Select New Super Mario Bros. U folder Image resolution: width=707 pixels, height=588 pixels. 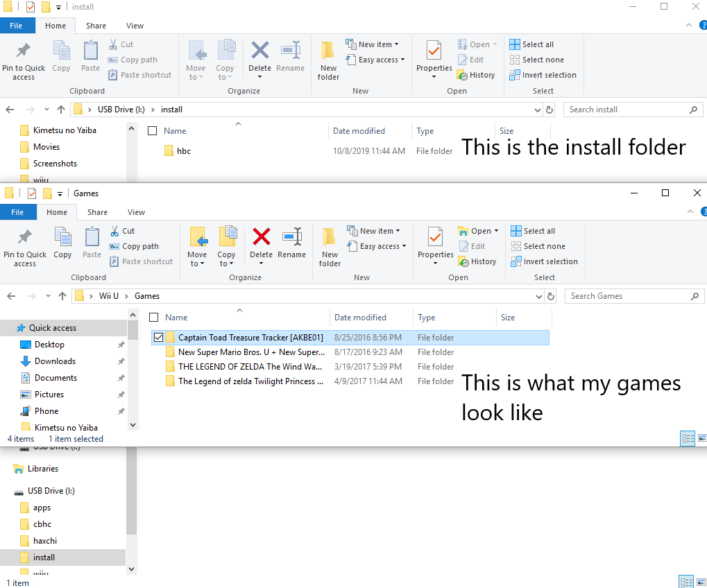pyautogui.click(x=251, y=352)
